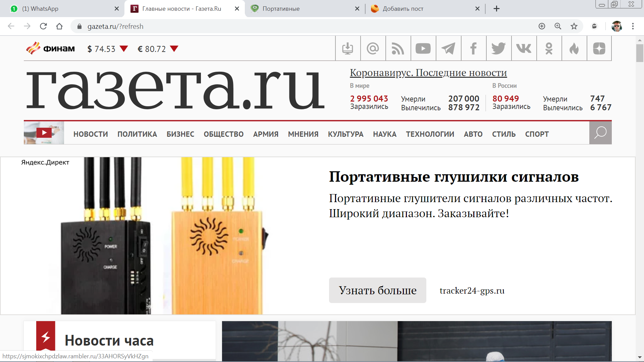
Task: View site security lock information
Action: [x=79, y=26]
